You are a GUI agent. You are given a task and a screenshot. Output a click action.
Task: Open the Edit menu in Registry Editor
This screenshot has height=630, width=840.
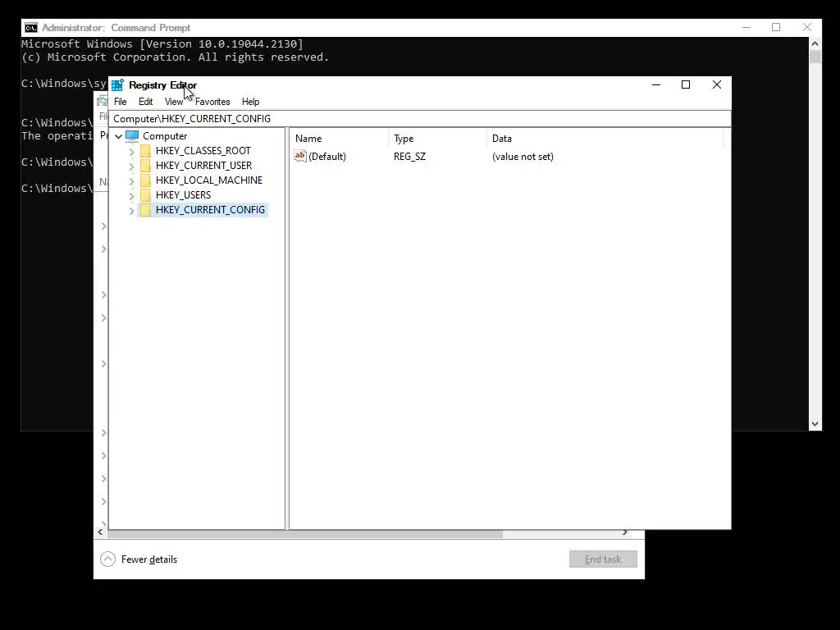tap(145, 102)
